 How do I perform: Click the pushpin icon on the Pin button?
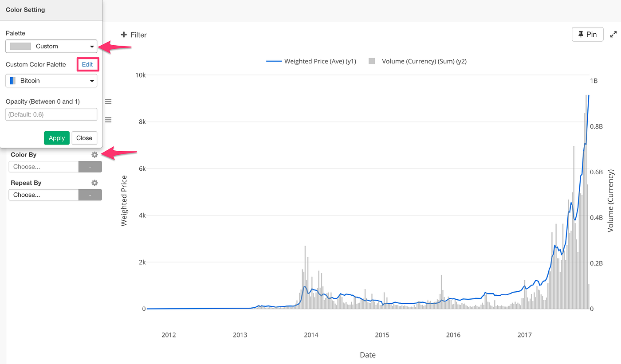tap(582, 34)
